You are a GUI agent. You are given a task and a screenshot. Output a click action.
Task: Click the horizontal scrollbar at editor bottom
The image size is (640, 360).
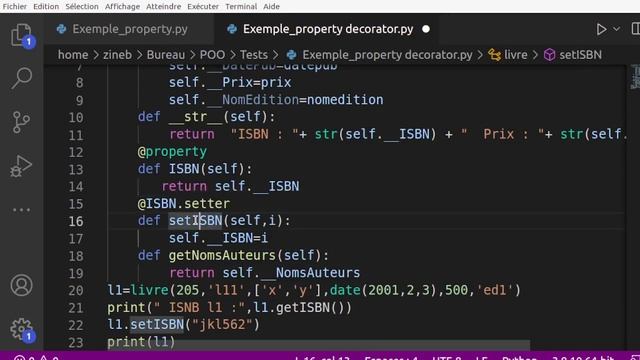point(318,345)
